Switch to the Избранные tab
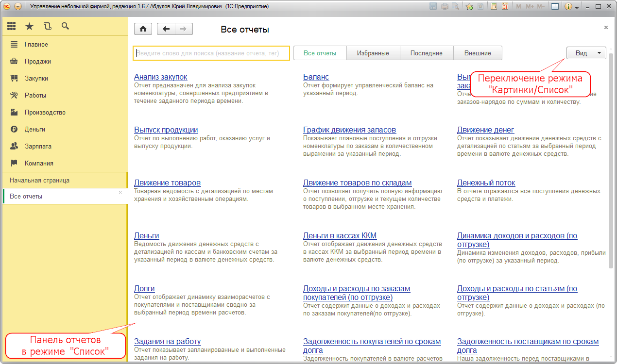 [373, 53]
